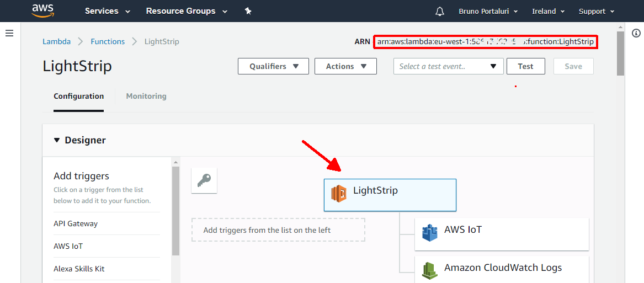This screenshot has height=283, width=644.
Task: Collapse the Designer section
Action: click(57, 140)
